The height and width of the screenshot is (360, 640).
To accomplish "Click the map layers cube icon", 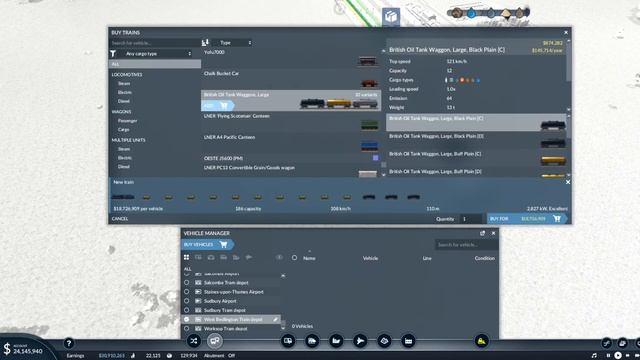I will (391, 17).
